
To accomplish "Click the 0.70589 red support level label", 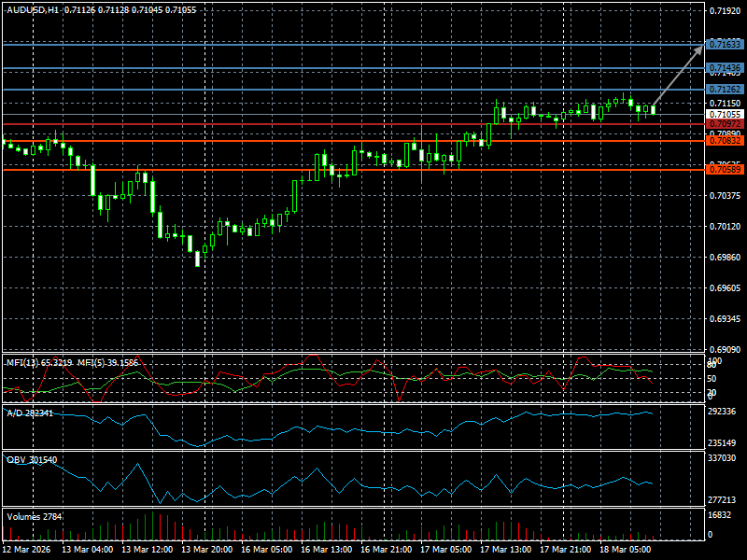I will (725, 170).
